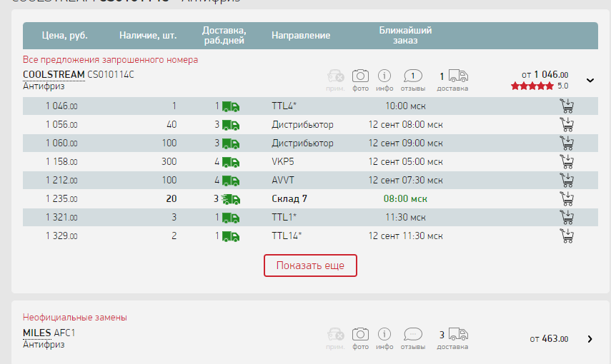Click the CS010114C article number
Viewport: 611px width, 364px height.
point(111,74)
